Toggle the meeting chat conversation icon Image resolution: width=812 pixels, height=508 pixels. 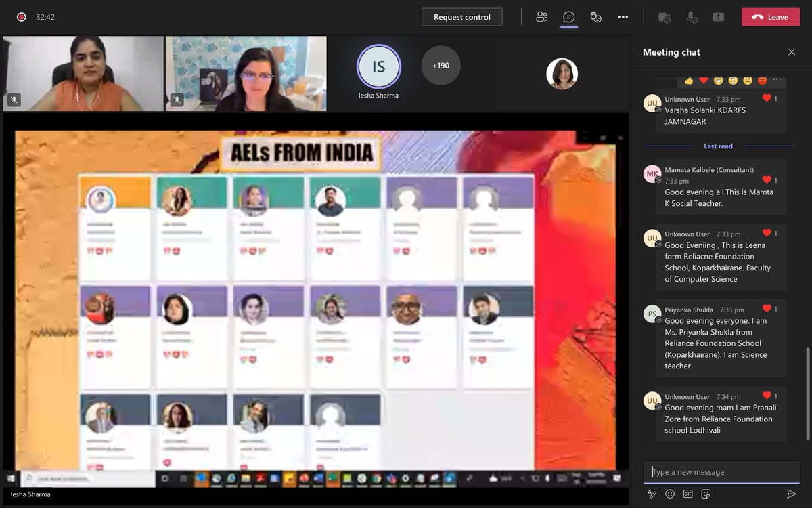pos(569,17)
